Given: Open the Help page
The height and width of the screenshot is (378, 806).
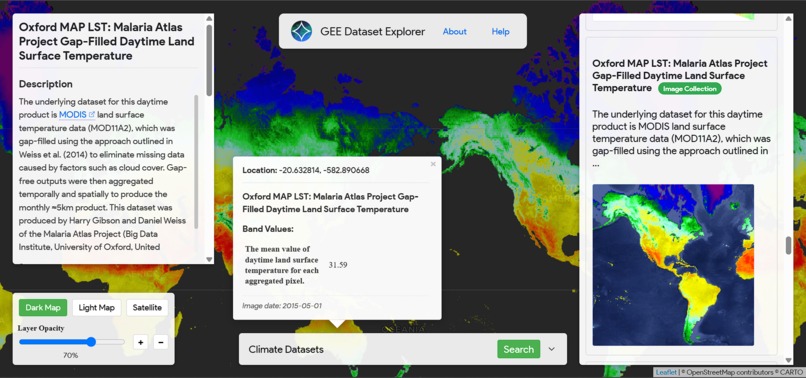Looking at the screenshot, I should [500, 31].
